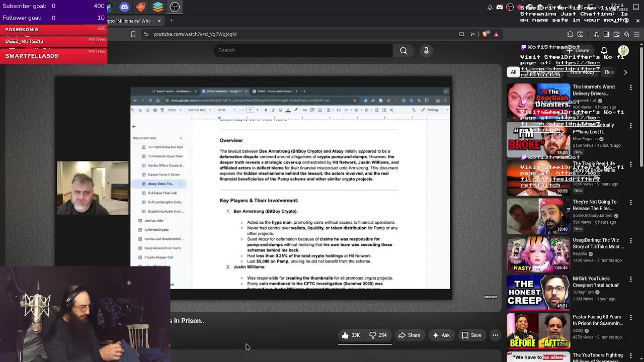644x362 pixels.
Task: Visit the Turkey Tom channel name
Action: [584, 292]
